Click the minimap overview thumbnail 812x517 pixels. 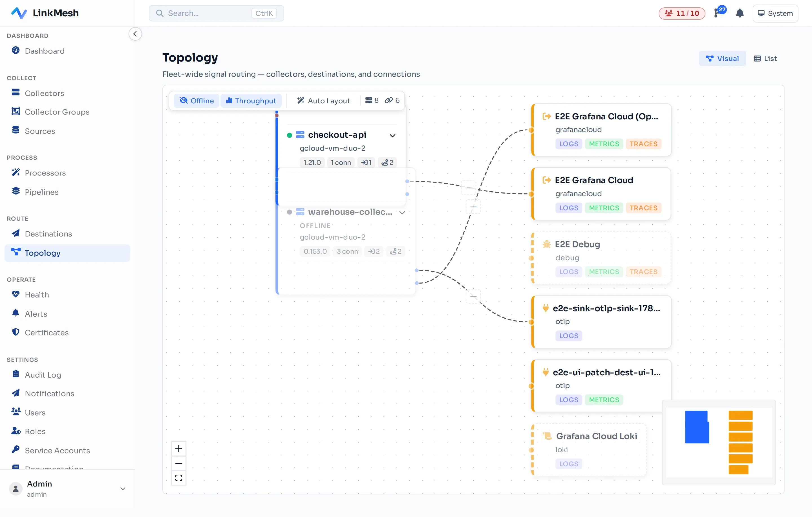(x=719, y=442)
